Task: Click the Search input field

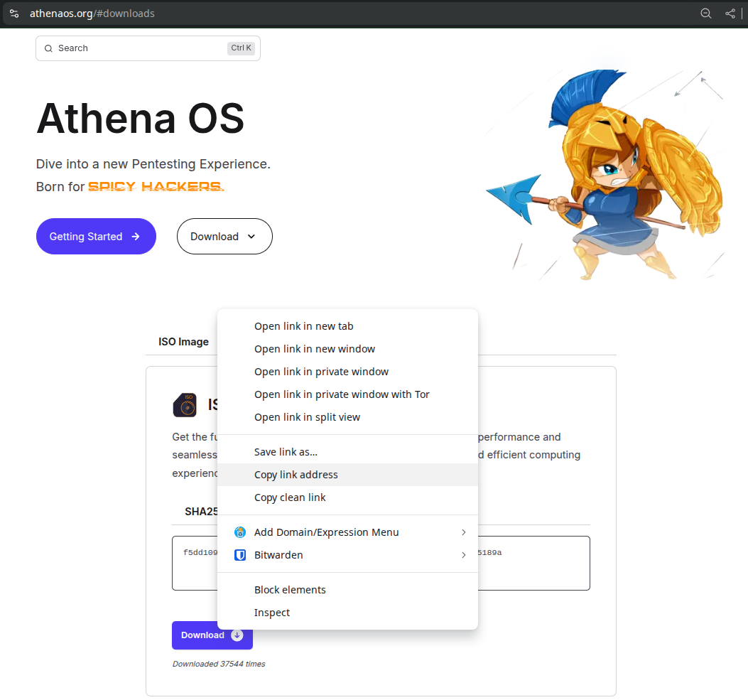Action: pyautogui.click(x=142, y=48)
